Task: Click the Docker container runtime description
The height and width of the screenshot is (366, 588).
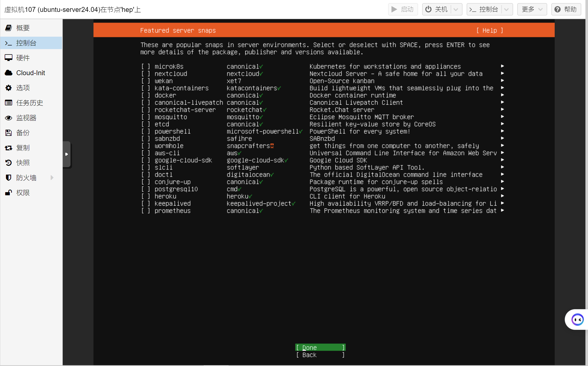Action: 353,95
